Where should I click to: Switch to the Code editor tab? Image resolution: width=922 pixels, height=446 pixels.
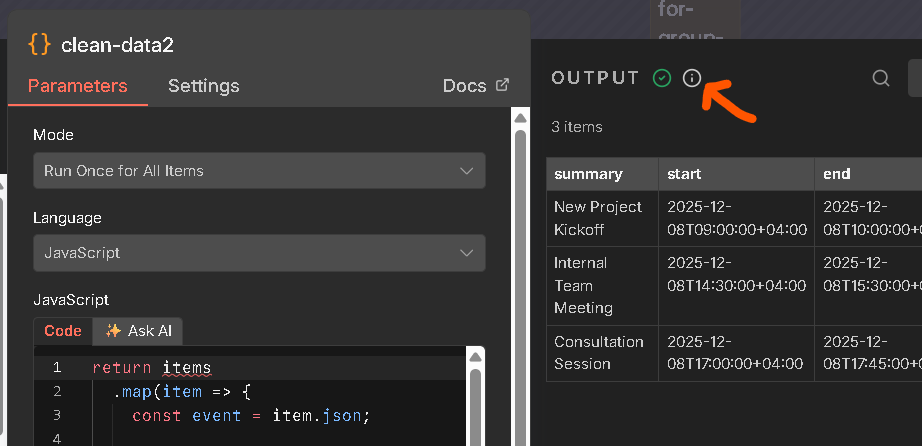63,331
